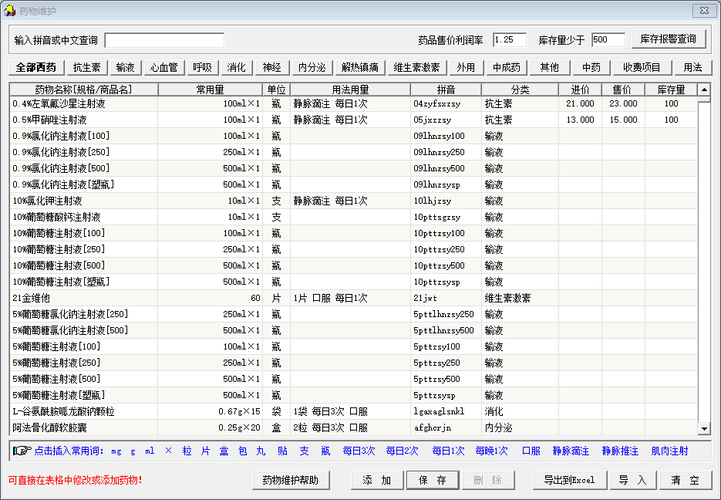Insert the common word 盒
The width and height of the screenshot is (721, 500).
coord(224,451)
